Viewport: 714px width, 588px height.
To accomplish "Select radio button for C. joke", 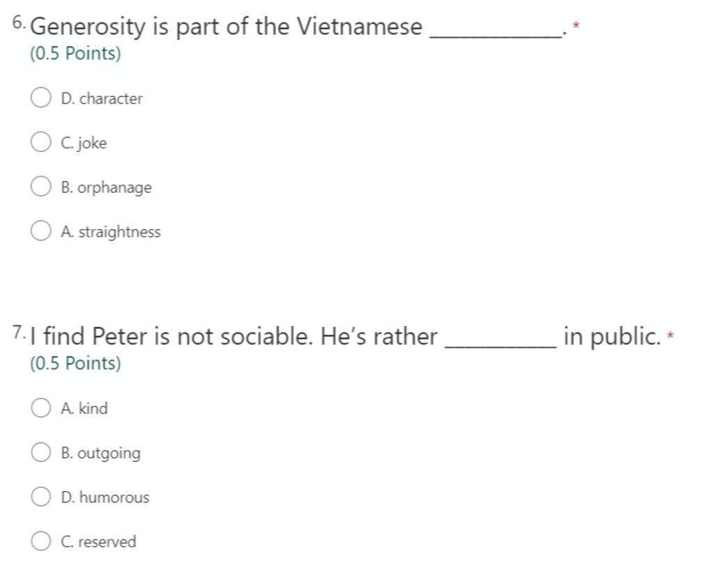I will click(x=41, y=141).
